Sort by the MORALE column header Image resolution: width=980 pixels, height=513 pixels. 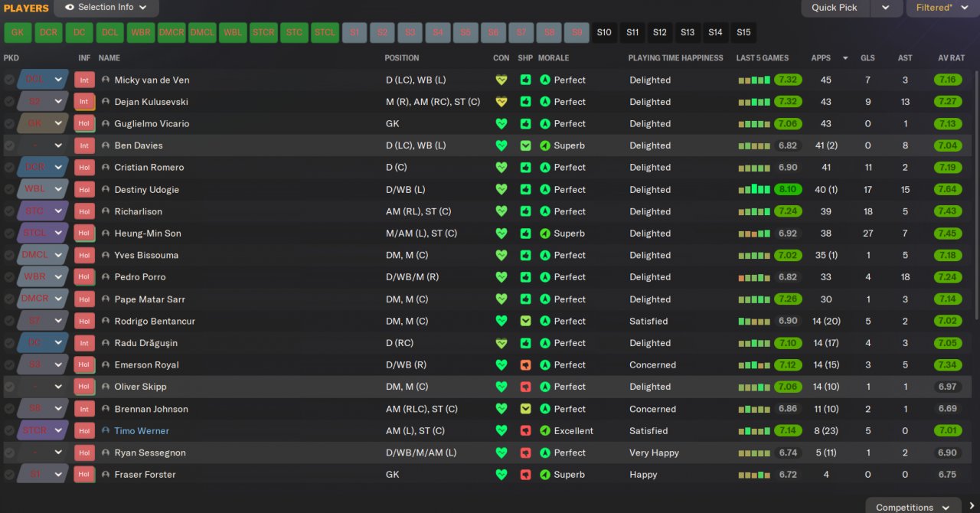point(554,58)
